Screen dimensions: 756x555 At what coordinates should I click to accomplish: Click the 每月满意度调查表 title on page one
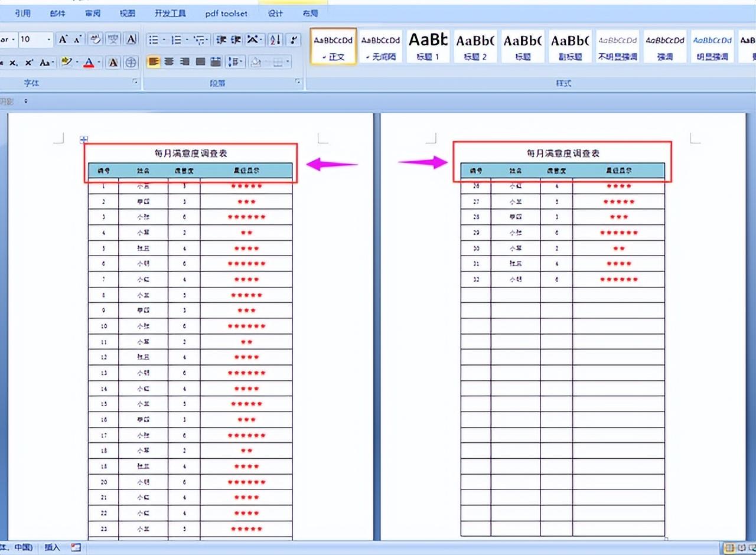pyautogui.click(x=190, y=153)
